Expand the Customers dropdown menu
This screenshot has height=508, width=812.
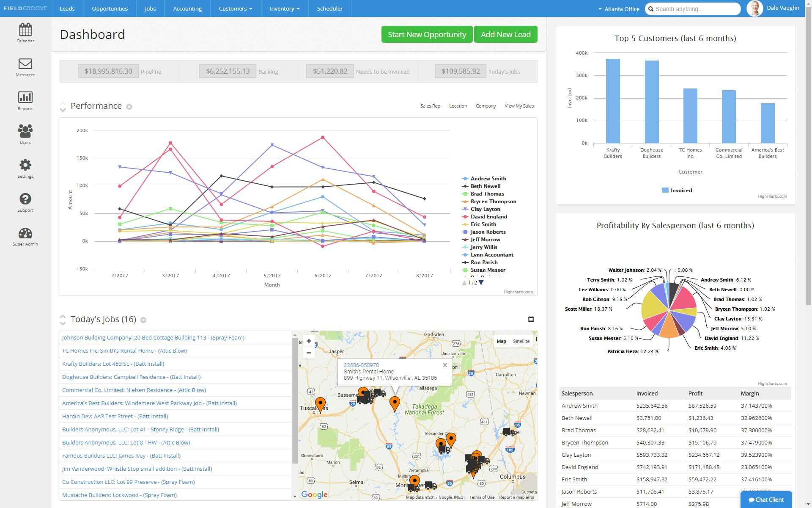point(235,8)
